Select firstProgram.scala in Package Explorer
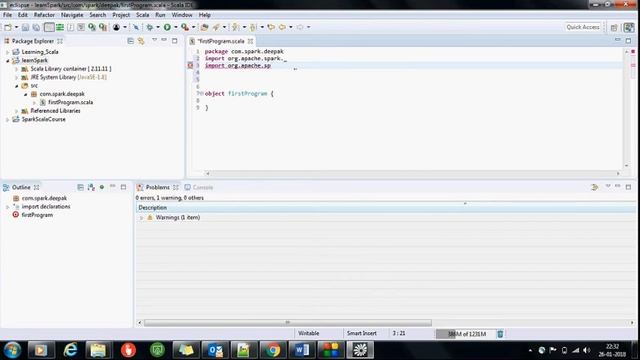Viewport: 640px width, 360px height. click(70, 102)
